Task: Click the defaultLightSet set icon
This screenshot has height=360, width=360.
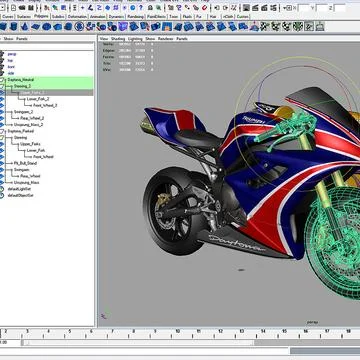Action: 2,189
